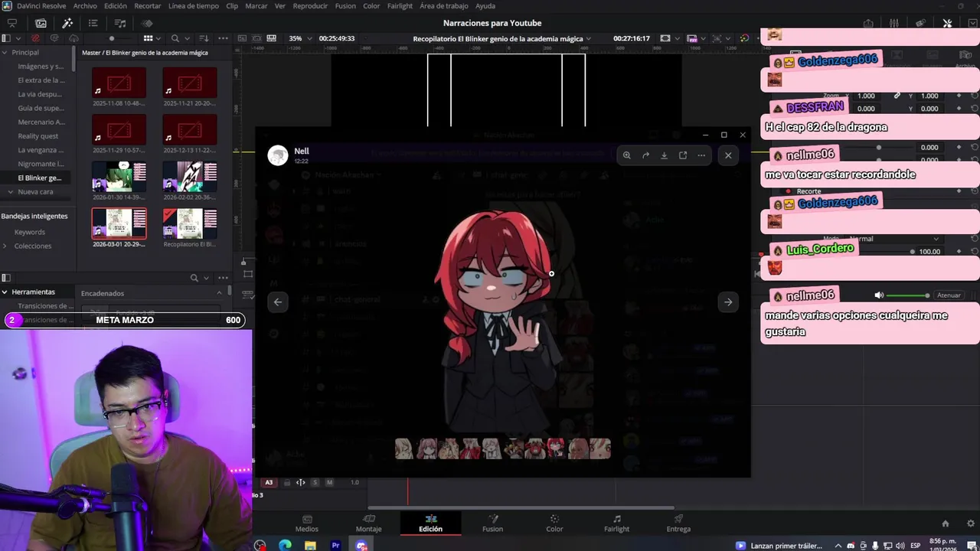Collapse the Herramientas section
The width and height of the screenshot is (980, 551).
click(x=5, y=292)
